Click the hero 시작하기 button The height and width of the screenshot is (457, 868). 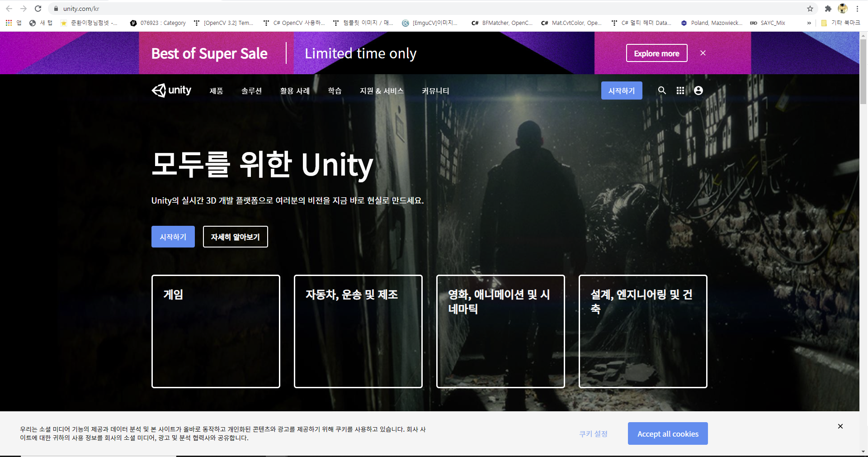pyautogui.click(x=173, y=237)
